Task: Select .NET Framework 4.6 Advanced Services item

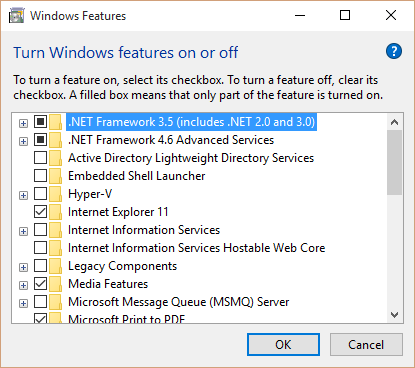Action: [x=171, y=140]
